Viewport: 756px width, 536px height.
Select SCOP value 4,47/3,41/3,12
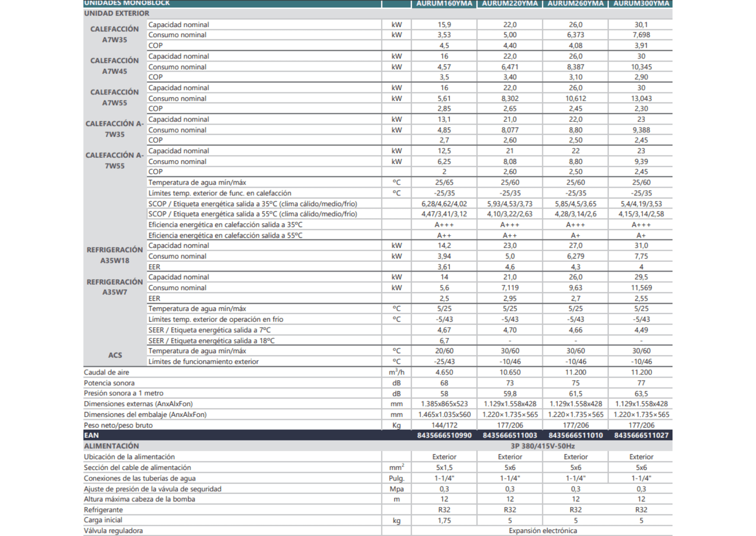coord(444,214)
